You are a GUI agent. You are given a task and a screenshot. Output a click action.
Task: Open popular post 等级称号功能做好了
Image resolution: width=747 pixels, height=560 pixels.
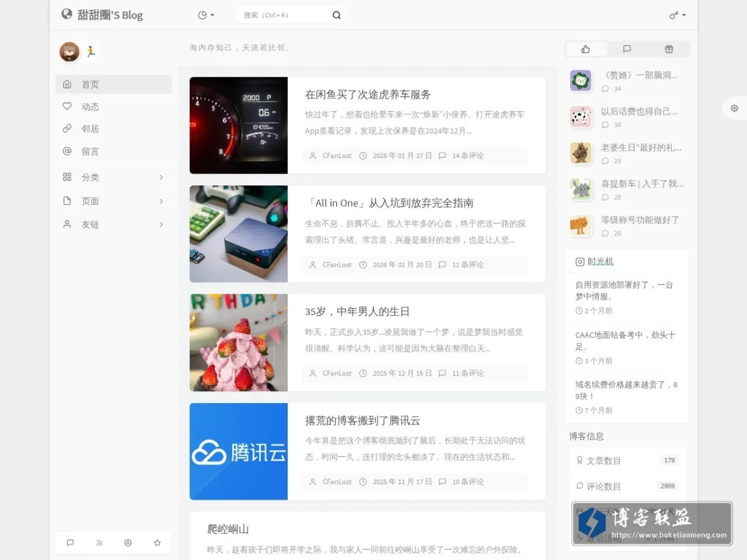[x=640, y=220]
